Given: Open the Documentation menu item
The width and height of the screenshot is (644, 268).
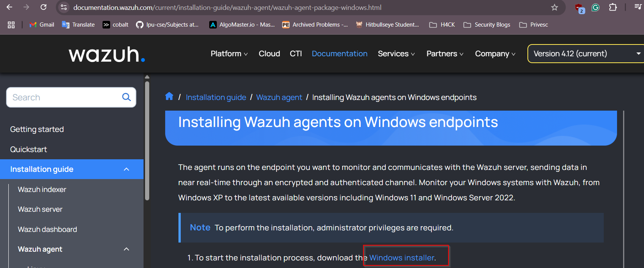Looking at the screenshot, I should point(339,54).
